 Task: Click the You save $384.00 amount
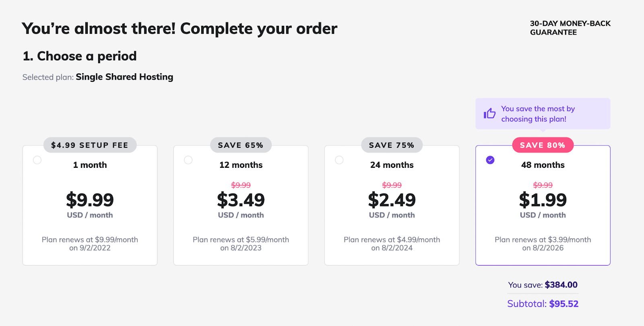coord(561,285)
